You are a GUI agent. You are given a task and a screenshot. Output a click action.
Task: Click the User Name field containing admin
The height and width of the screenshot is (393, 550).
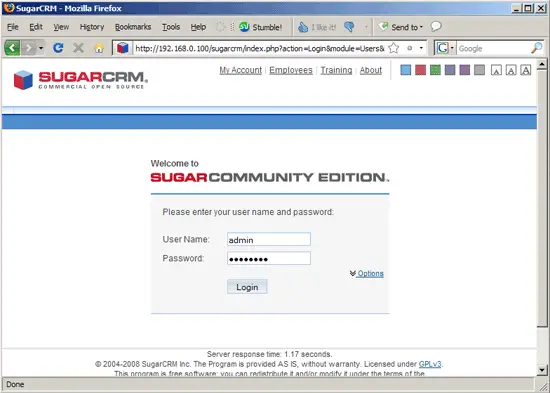point(269,239)
